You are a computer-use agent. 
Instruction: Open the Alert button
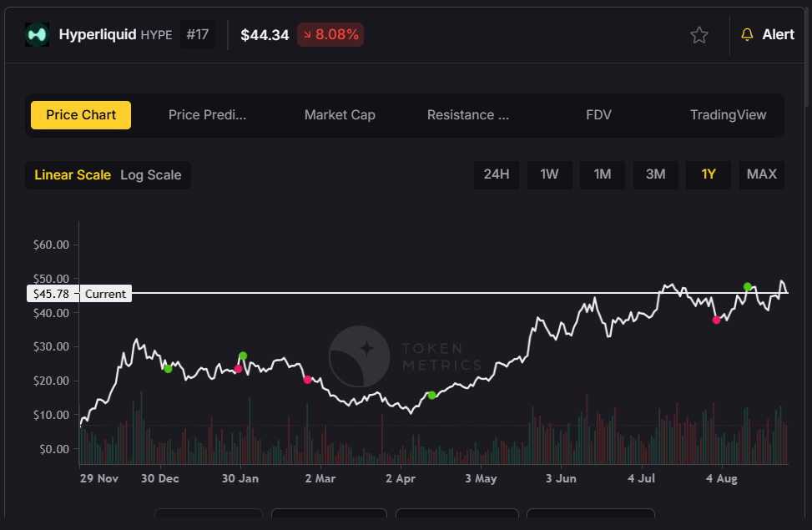point(768,35)
